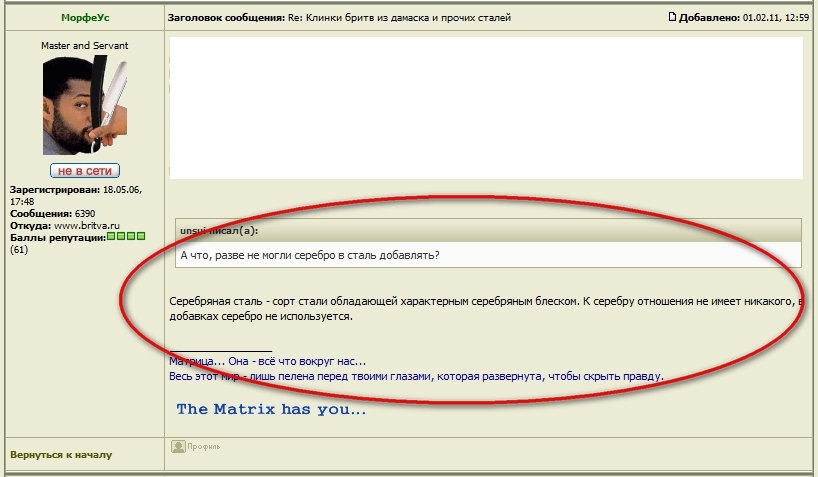
Task: Click Вернуться к началу link
Action: (x=61, y=454)
